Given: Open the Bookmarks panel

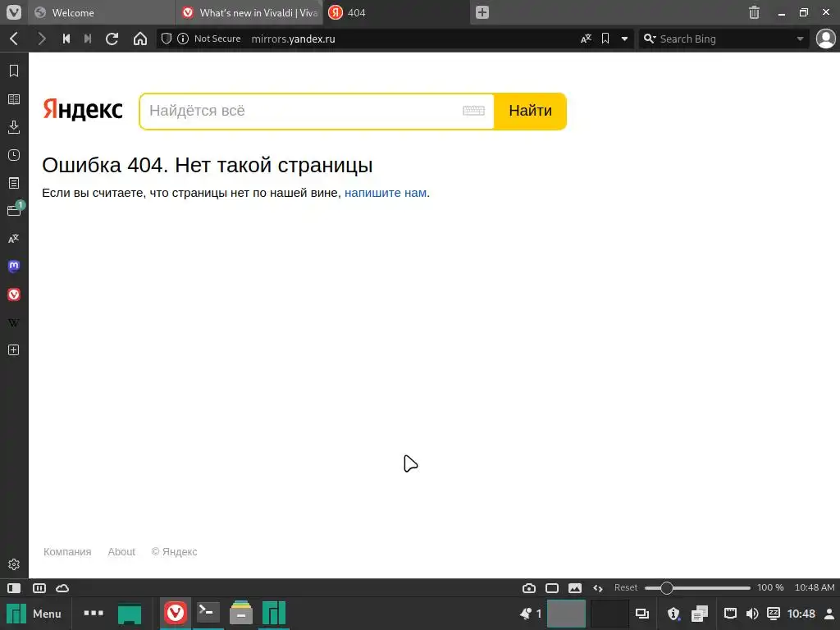Looking at the screenshot, I should pos(14,71).
